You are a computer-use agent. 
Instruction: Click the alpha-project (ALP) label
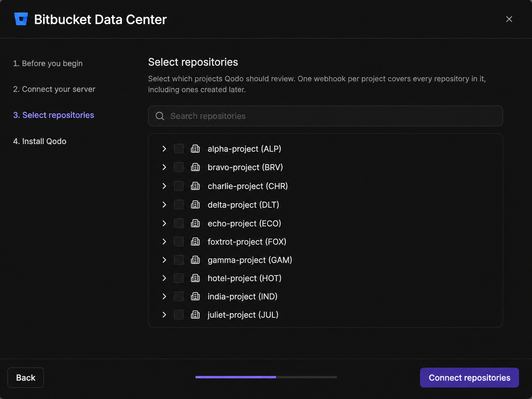[x=244, y=149]
